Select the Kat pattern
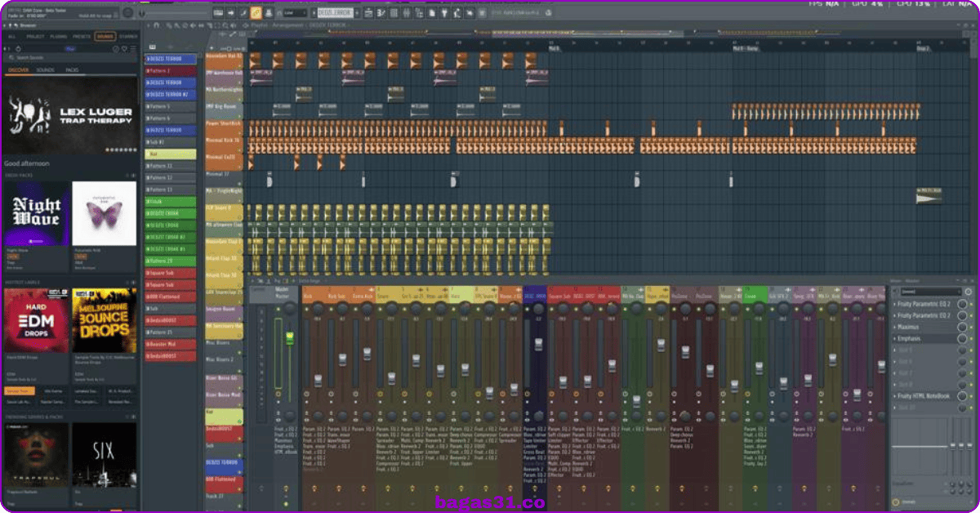The image size is (980, 513). tap(171, 154)
